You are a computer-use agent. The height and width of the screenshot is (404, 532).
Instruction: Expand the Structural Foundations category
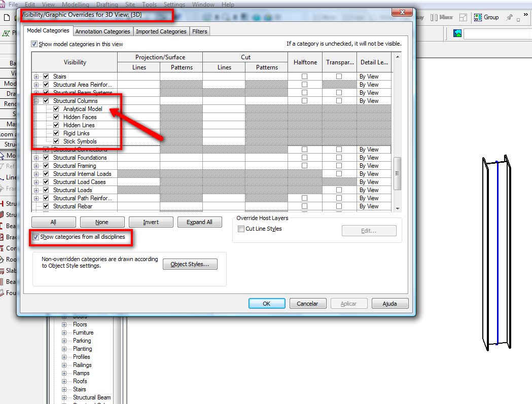coord(37,158)
